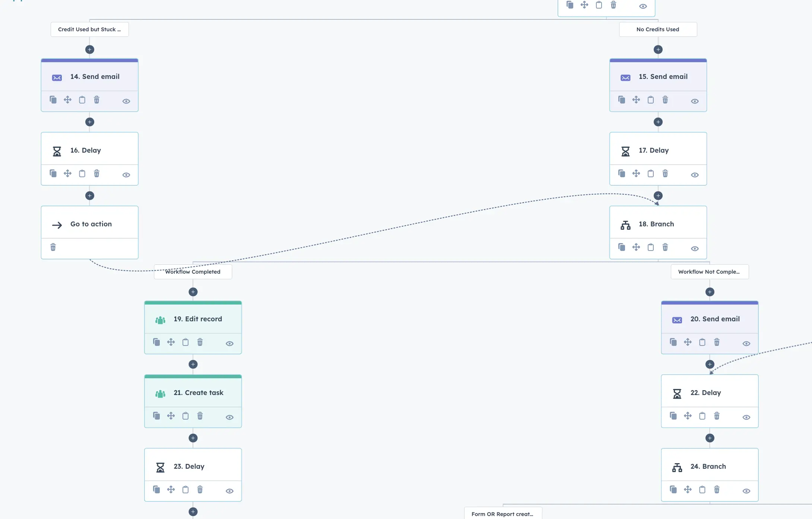Move the 15. Send email action

636,100
